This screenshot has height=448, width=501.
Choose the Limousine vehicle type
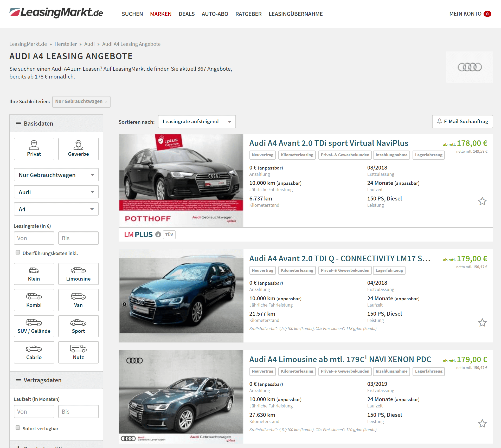tap(78, 274)
